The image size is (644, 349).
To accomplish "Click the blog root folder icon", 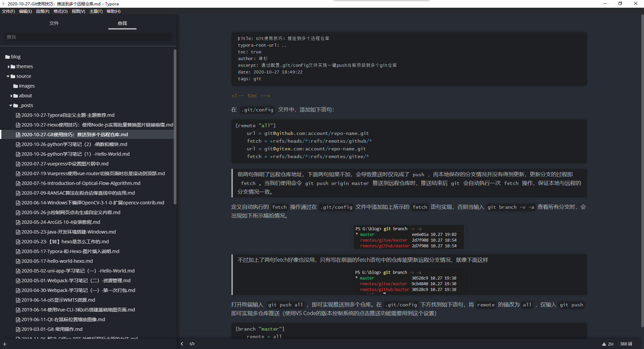I will pos(7,57).
